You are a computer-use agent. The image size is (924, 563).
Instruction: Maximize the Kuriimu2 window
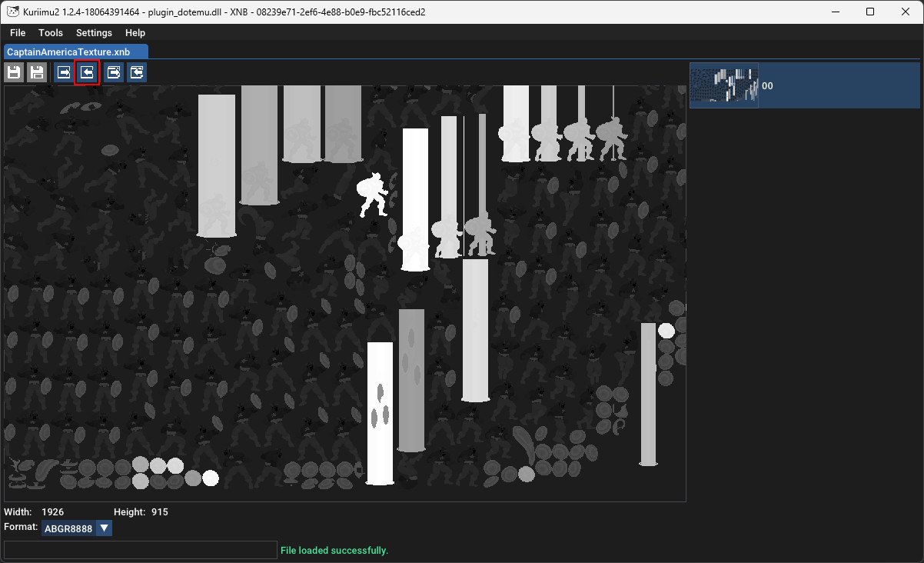pos(870,12)
